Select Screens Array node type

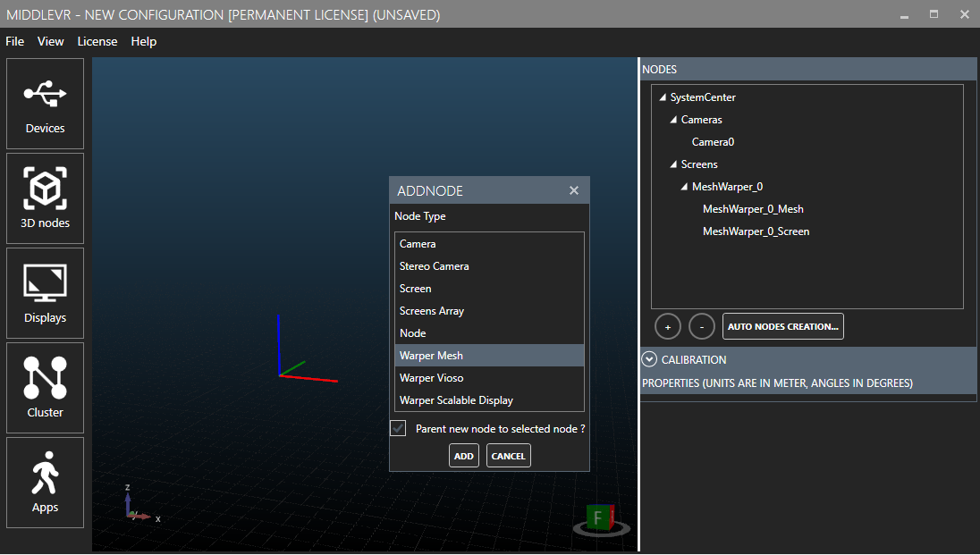(489, 311)
